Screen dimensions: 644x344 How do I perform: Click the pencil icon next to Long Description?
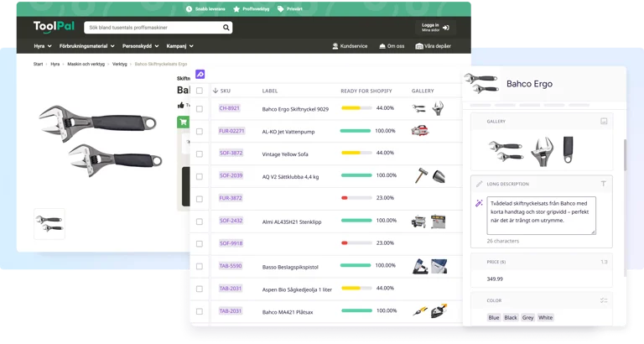point(479,184)
